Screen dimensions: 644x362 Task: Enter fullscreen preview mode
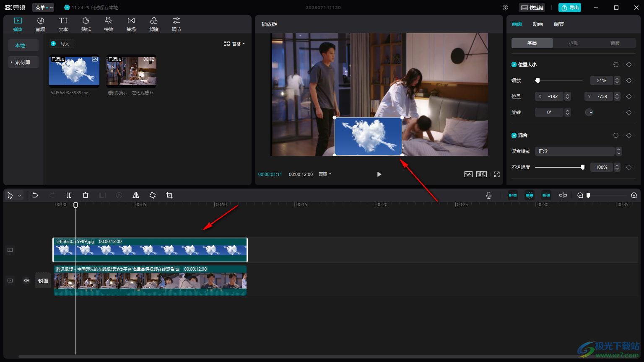(497, 174)
